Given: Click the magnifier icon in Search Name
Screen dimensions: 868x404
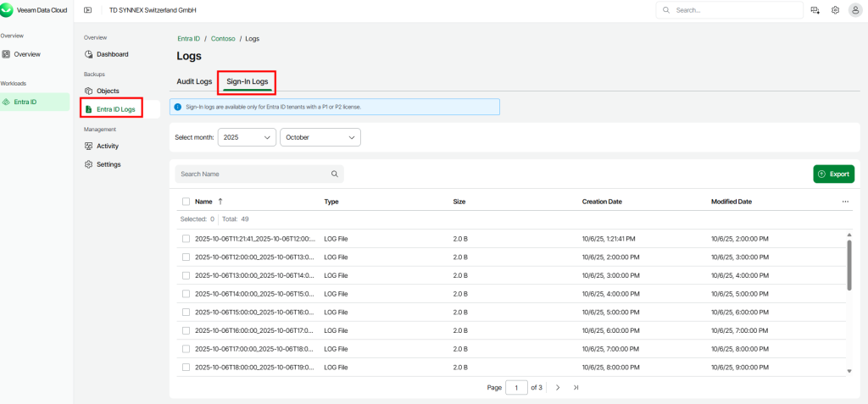Looking at the screenshot, I should (x=334, y=174).
